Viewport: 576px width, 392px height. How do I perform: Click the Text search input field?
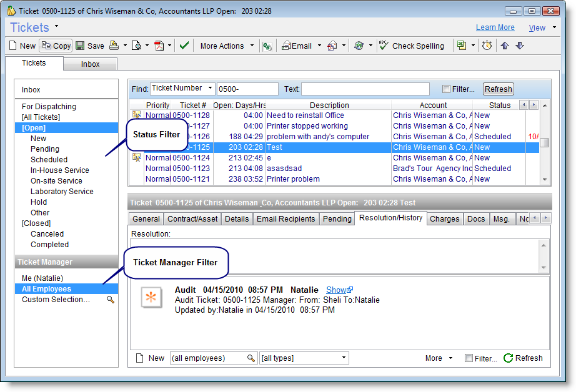[x=365, y=89]
